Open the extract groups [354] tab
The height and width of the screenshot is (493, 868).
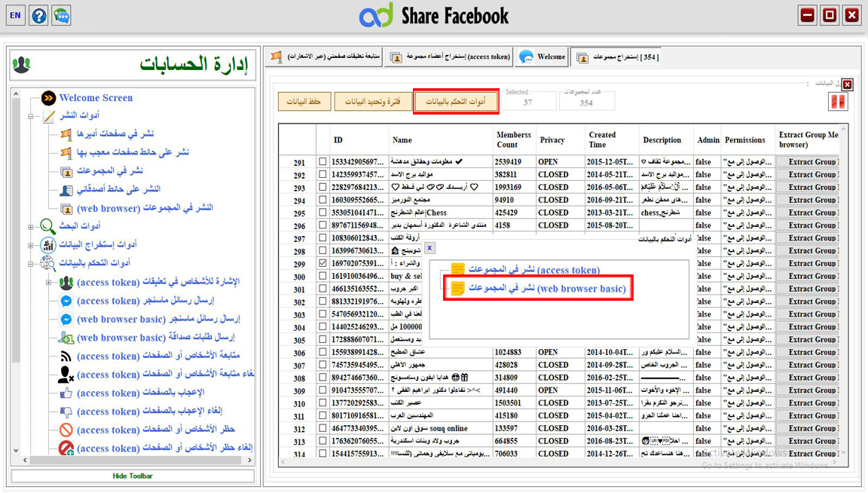point(617,57)
